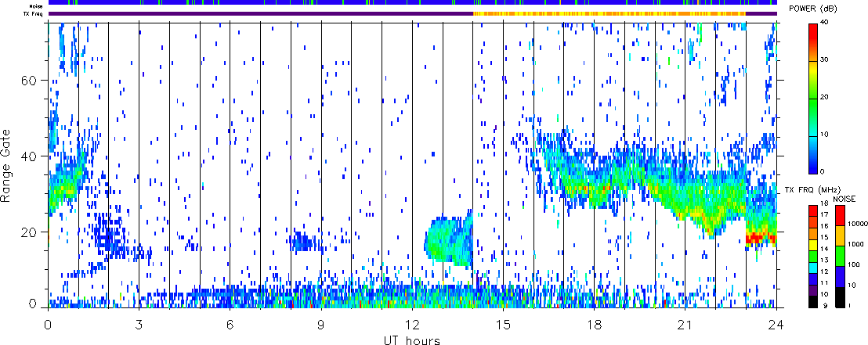Click the 1 label on the NOISE scale
This screenshot has width=868, height=345.
pos(850,306)
